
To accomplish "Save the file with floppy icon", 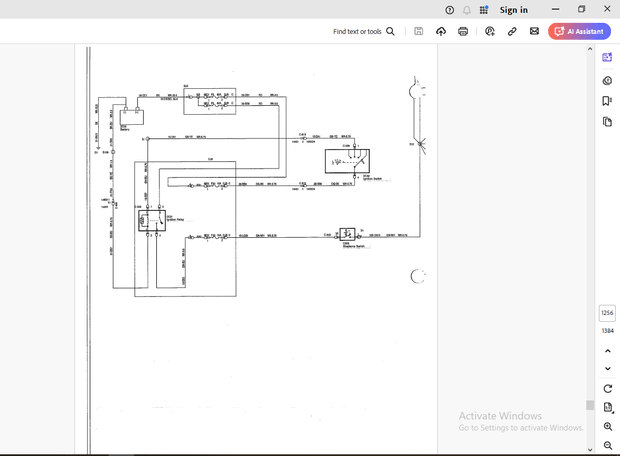I will point(418,31).
